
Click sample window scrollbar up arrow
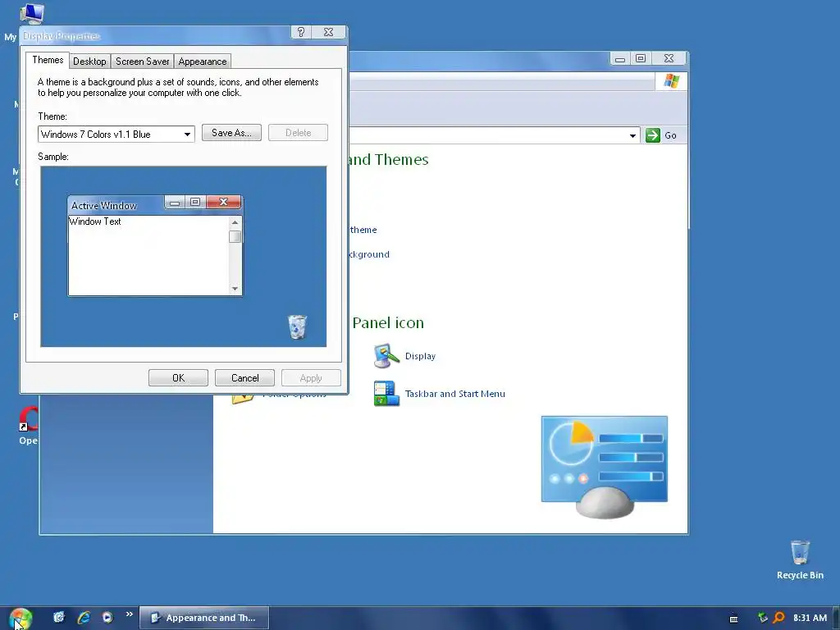(x=235, y=222)
